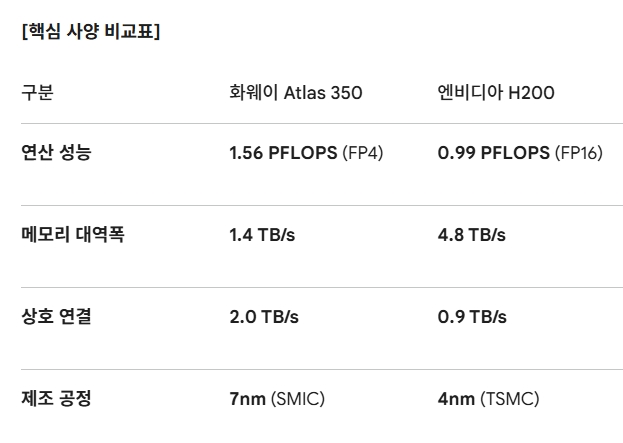Viewport: 623px width, 443px height.
Task: Click the '(TSMC)' foundry label
Action: pos(509,399)
